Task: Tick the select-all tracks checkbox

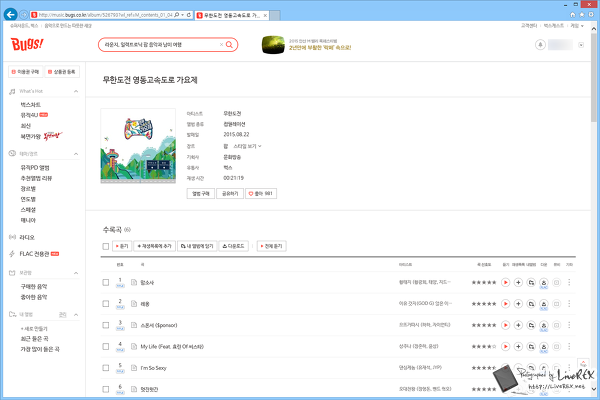Action: pyautogui.click(x=106, y=246)
